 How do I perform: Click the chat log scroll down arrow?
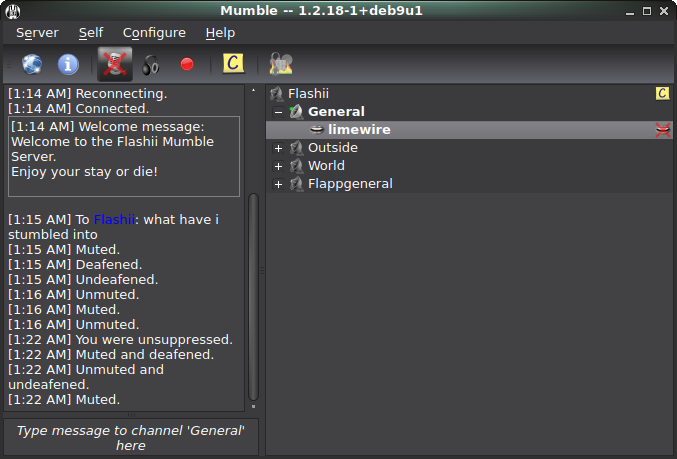click(x=253, y=407)
